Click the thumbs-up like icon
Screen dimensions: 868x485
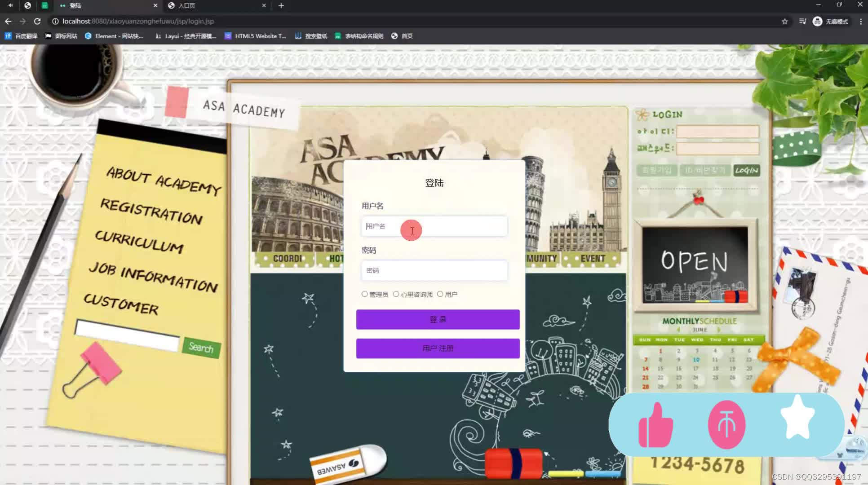coord(655,425)
